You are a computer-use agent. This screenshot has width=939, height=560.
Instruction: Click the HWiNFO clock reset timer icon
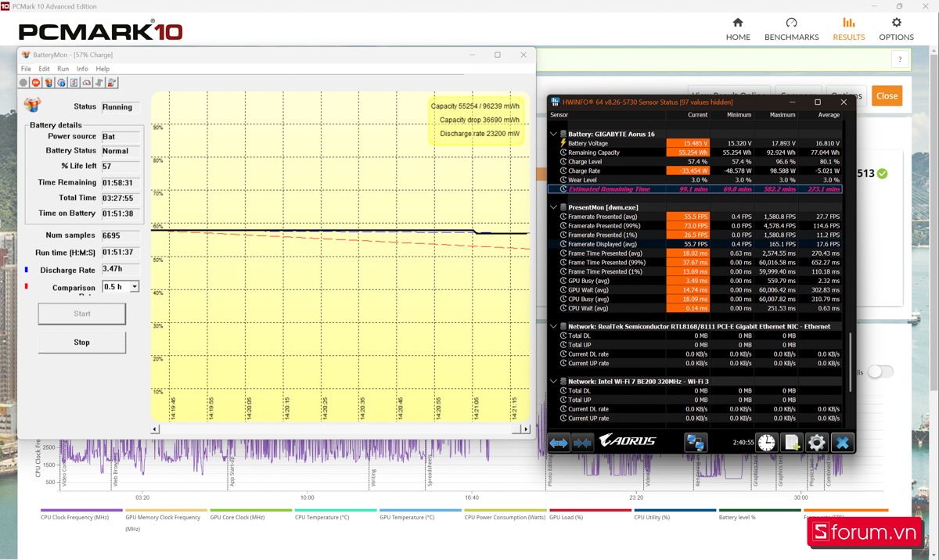(766, 443)
